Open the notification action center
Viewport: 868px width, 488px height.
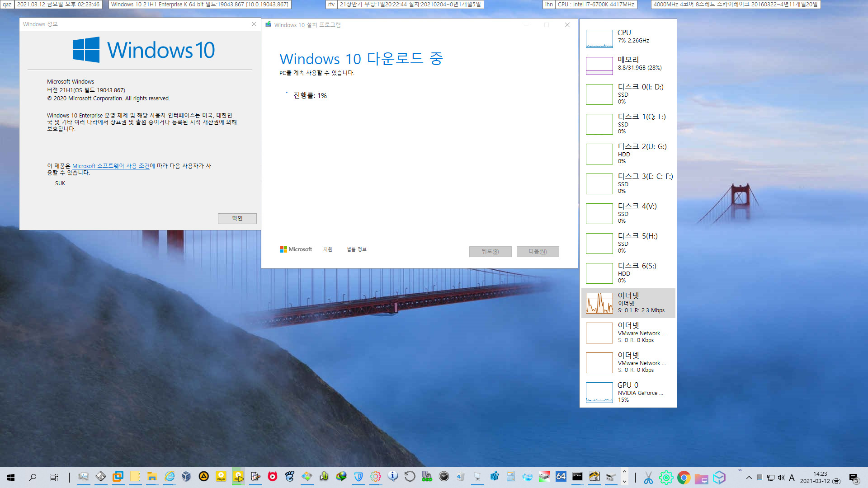click(x=854, y=478)
